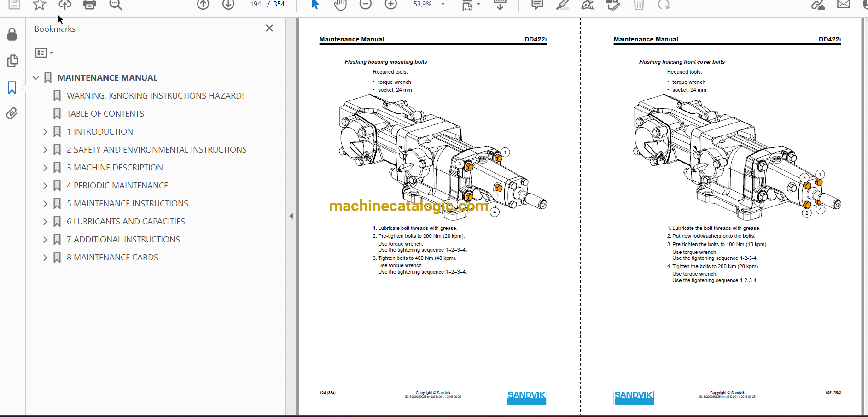
Task: Click the zoom in plus button
Action: pos(391,5)
